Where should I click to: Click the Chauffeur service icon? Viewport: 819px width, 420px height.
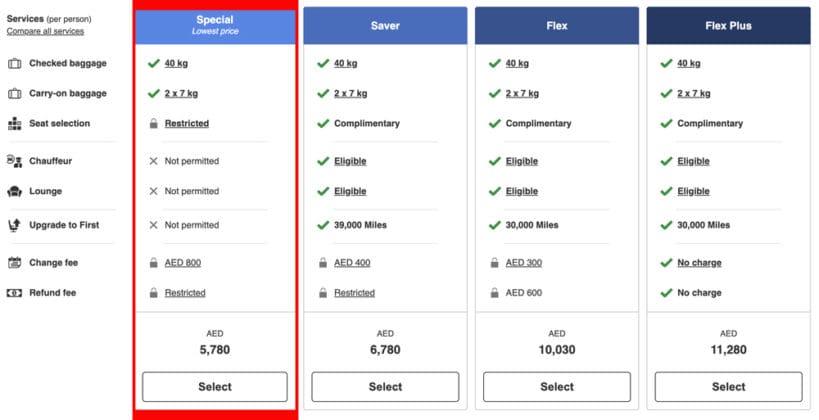coord(15,161)
